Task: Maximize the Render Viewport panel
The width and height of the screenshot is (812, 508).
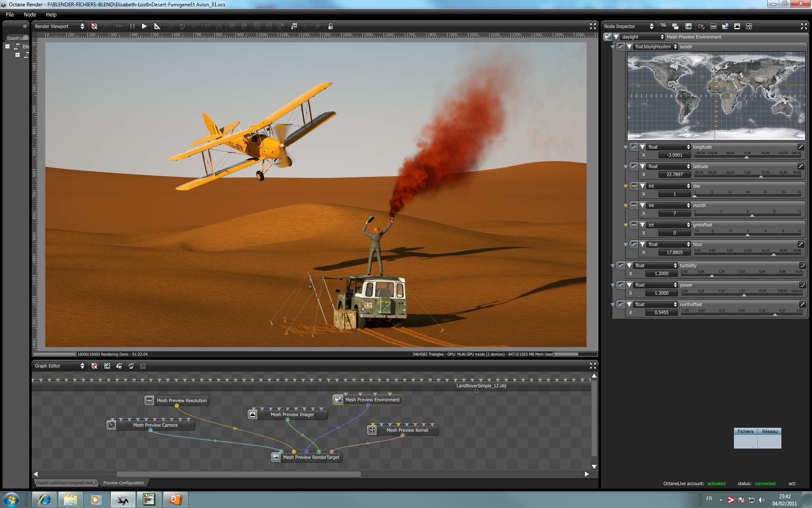Action: coord(593,26)
